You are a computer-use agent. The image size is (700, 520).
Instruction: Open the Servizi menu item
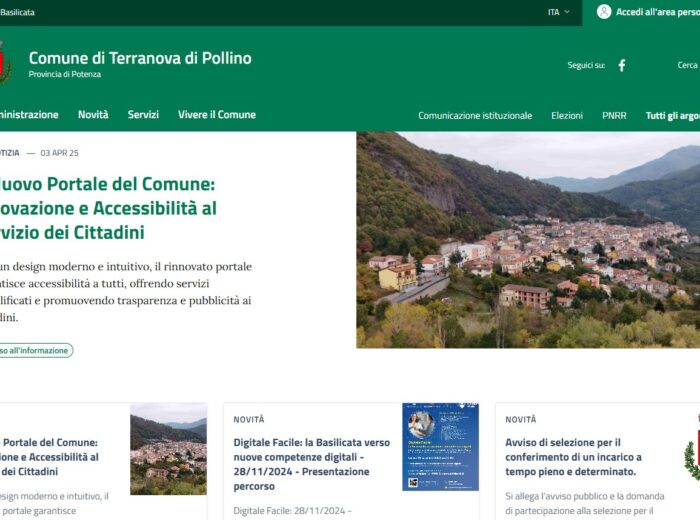[143, 115]
